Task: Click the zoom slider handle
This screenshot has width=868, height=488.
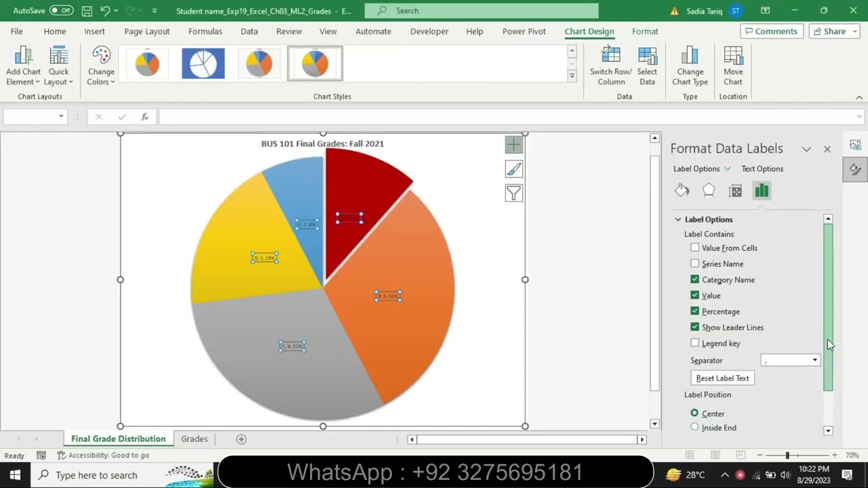Action: [x=787, y=455]
